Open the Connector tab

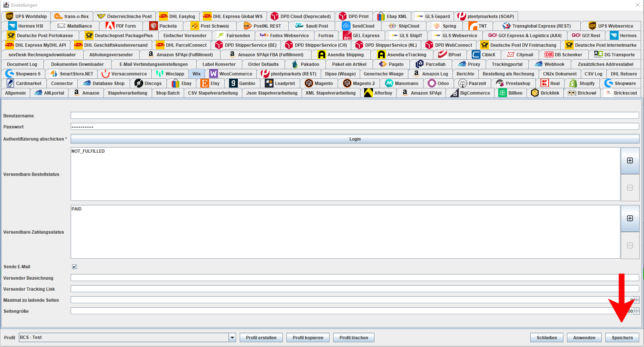tap(62, 83)
